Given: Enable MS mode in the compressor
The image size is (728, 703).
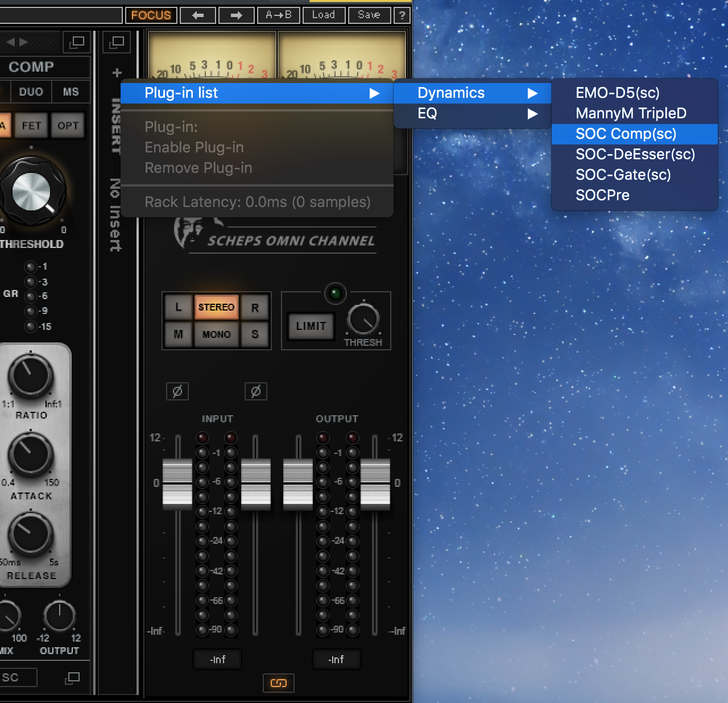Looking at the screenshot, I should point(71,92).
